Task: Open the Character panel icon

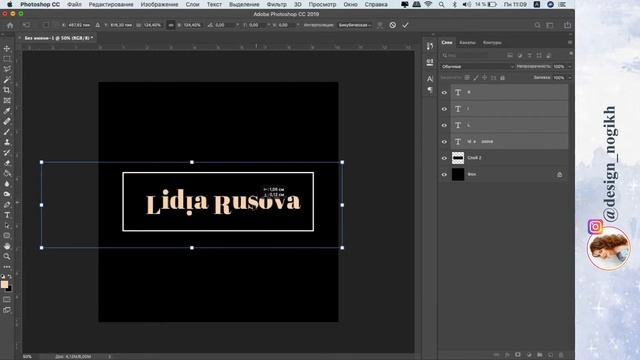Action: 430,78
